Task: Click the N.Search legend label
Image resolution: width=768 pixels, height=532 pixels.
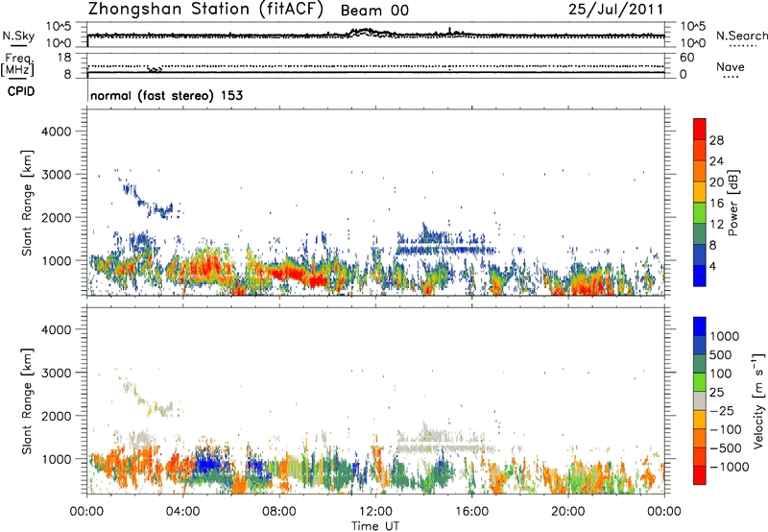Action: 741,36
